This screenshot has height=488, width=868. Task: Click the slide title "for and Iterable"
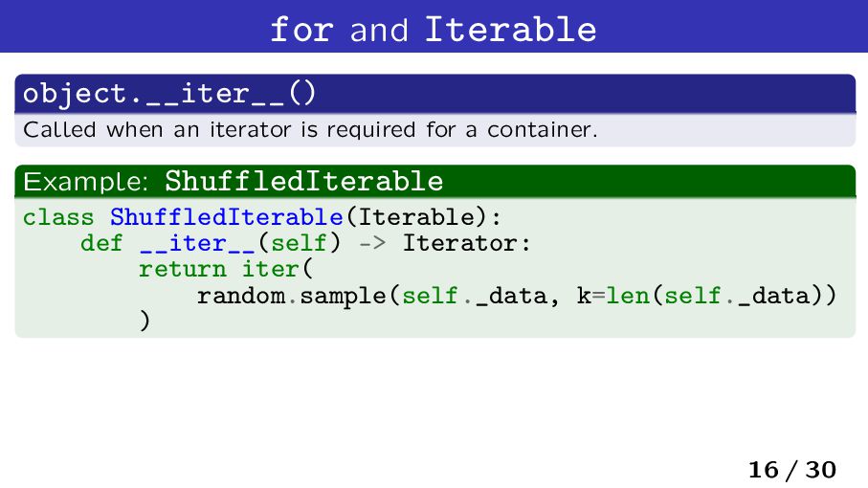pyautogui.click(x=434, y=29)
